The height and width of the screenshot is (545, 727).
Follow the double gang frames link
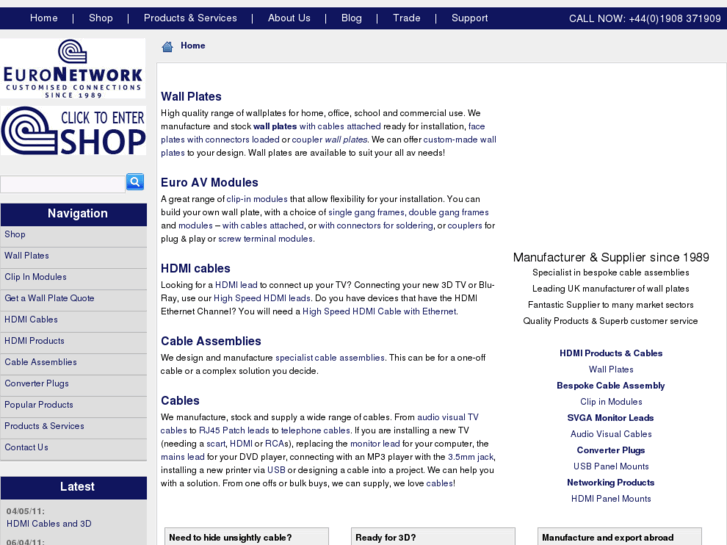click(x=448, y=212)
